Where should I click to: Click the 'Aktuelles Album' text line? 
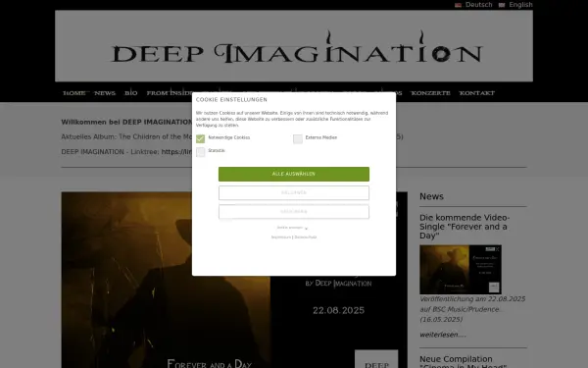pyautogui.click(x=126, y=136)
